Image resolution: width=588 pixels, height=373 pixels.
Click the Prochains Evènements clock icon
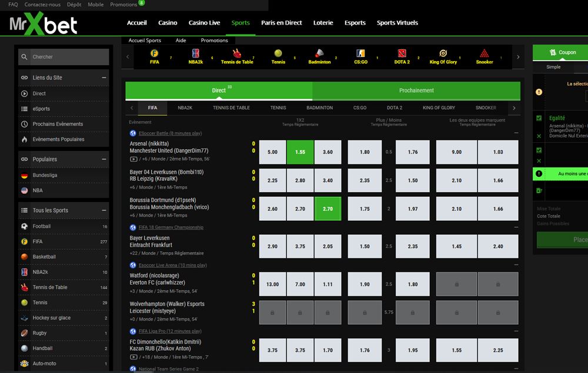pyautogui.click(x=24, y=124)
